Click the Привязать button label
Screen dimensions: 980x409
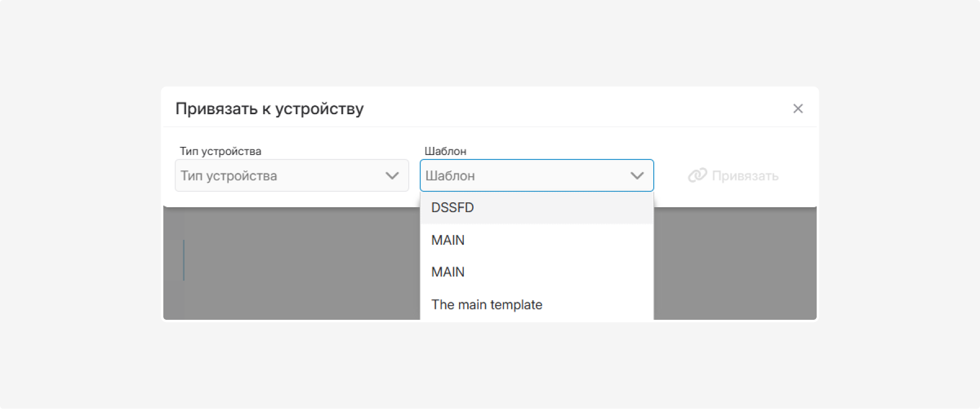(x=745, y=176)
